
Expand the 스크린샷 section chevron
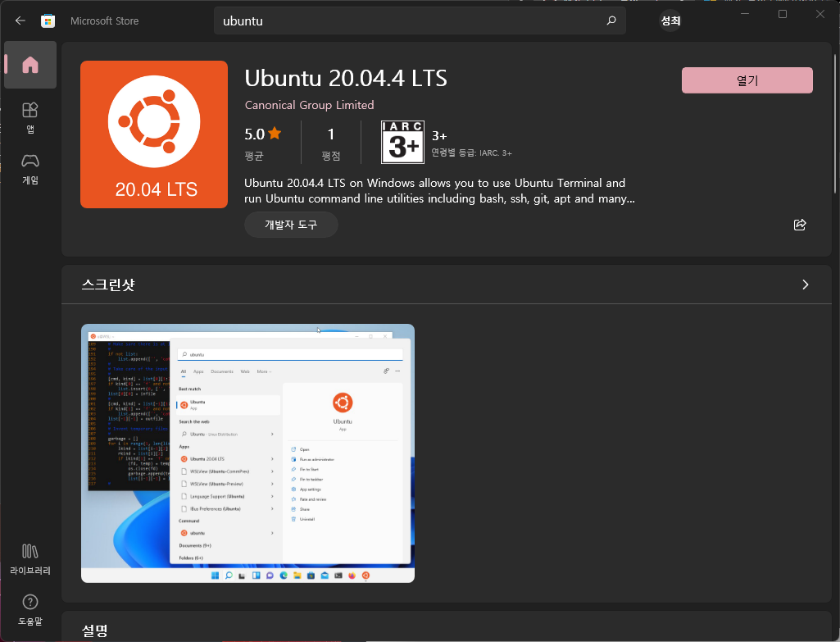[806, 285]
